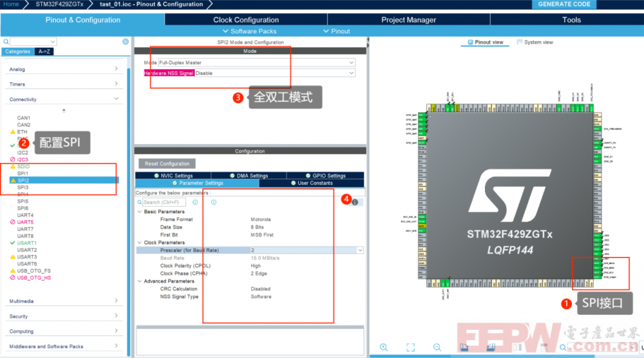Select USB_OTG_FS peripheral

point(33,271)
